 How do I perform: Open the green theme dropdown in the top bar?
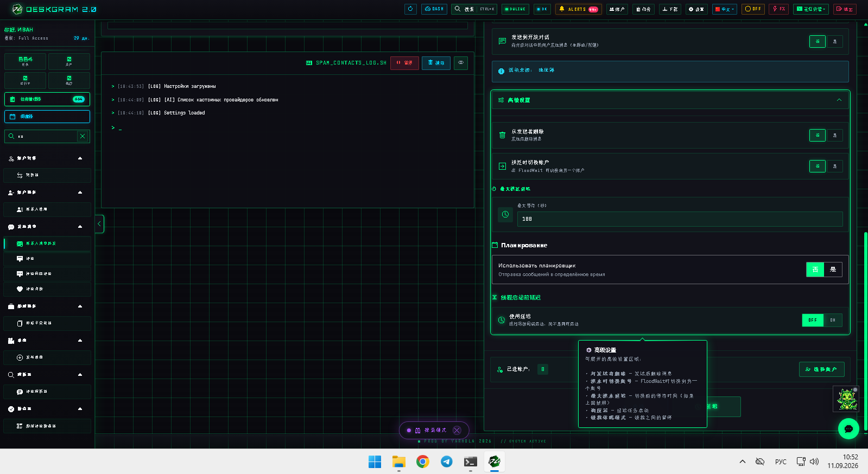[x=811, y=9]
